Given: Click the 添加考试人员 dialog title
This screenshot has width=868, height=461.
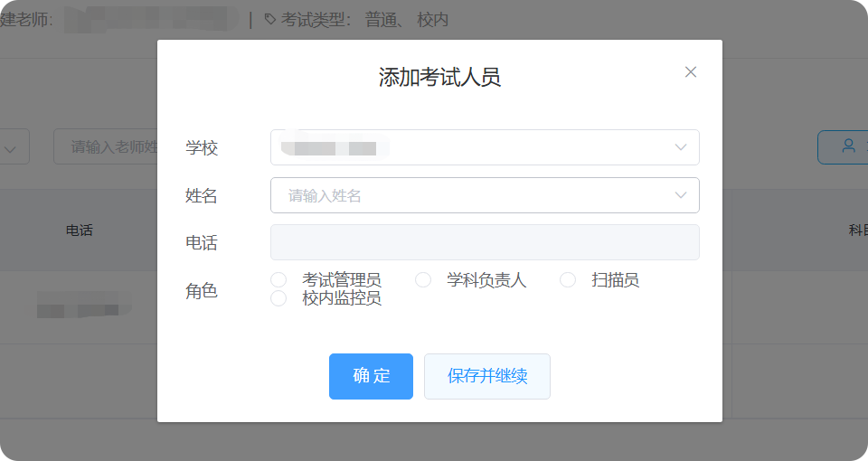Looking at the screenshot, I should pos(439,78).
